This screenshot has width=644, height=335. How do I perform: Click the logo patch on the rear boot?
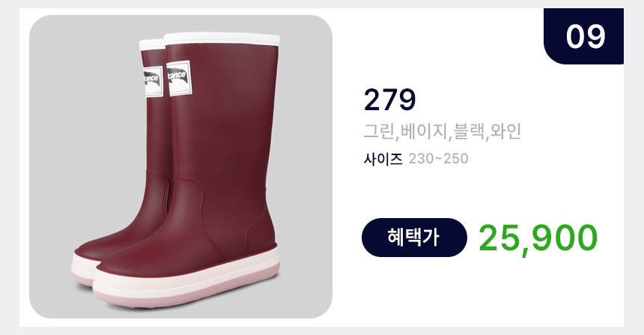(154, 82)
